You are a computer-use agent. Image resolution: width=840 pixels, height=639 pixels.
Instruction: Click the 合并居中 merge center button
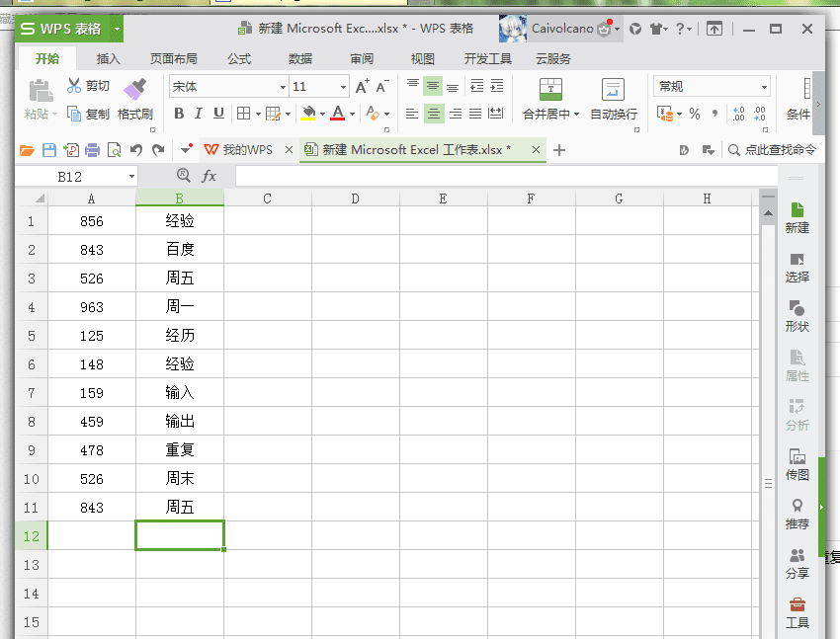point(550,100)
